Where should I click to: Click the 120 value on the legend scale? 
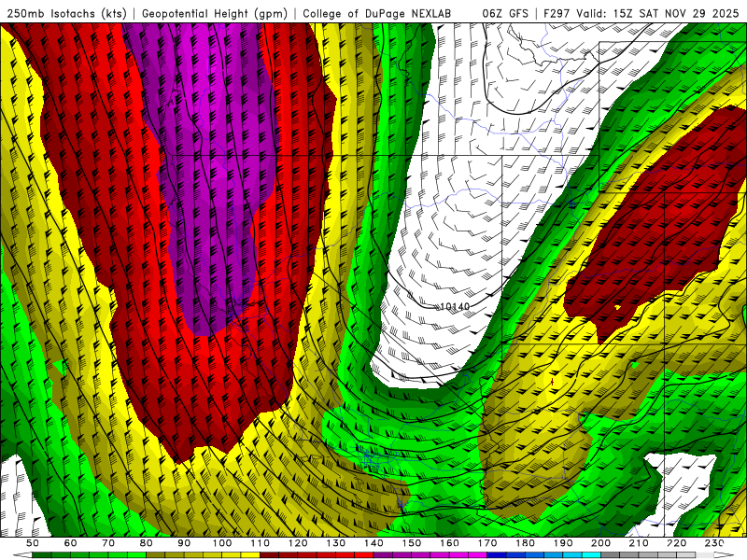pyautogui.click(x=298, y=543)
